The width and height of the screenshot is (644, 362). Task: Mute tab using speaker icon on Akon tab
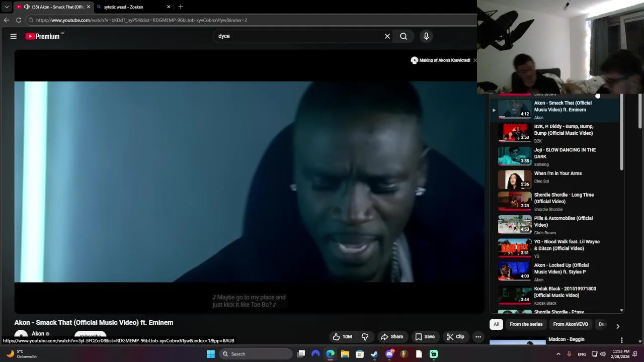[x=27, y=7]
